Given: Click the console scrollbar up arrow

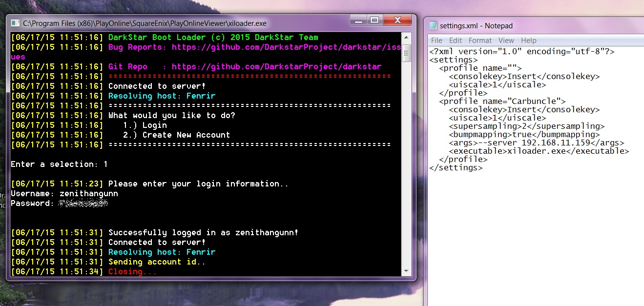Looking at the screenshot, I should click(406, 37).
